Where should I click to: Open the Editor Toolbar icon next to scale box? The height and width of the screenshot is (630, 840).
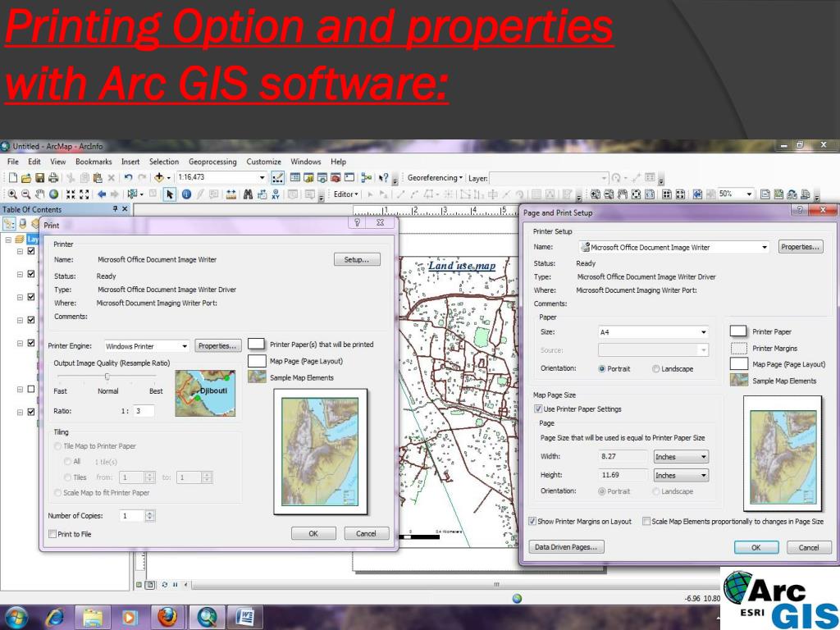[x=277, y=178]
